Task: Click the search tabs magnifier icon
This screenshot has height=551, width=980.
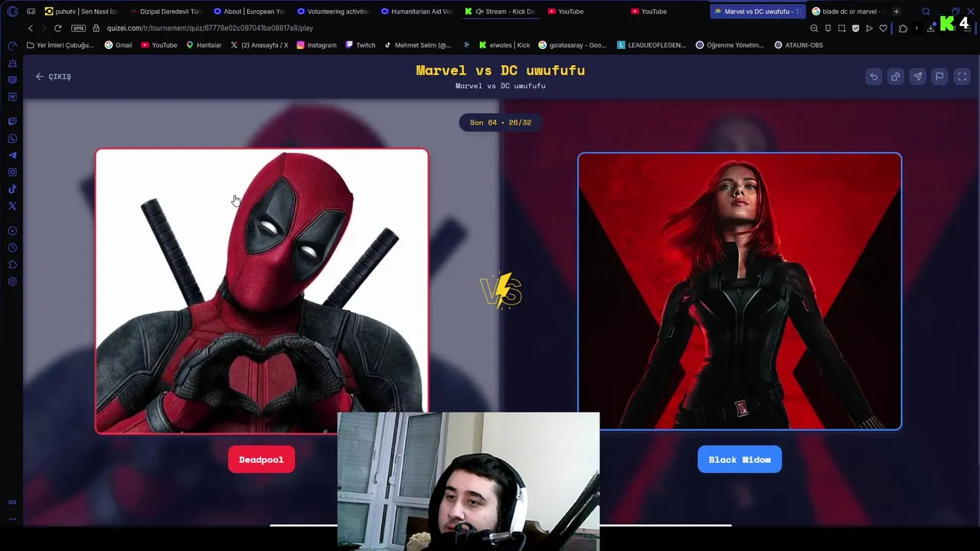Action: click(926, 11)
